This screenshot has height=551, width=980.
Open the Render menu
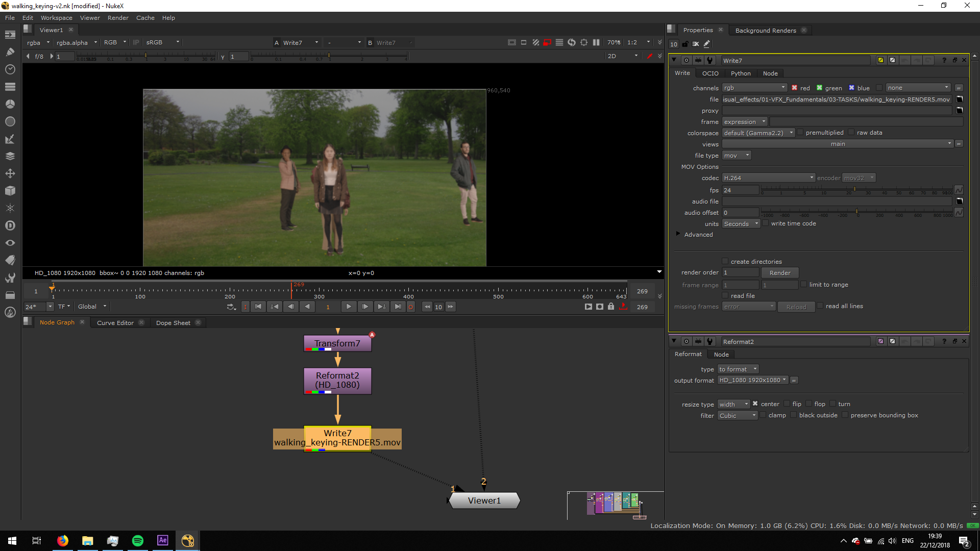click(118, 18)
